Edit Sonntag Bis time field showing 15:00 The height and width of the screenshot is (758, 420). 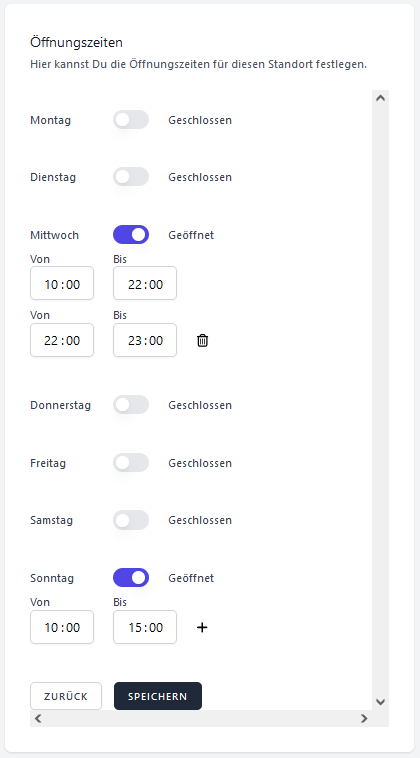click(x=145, y=627)
